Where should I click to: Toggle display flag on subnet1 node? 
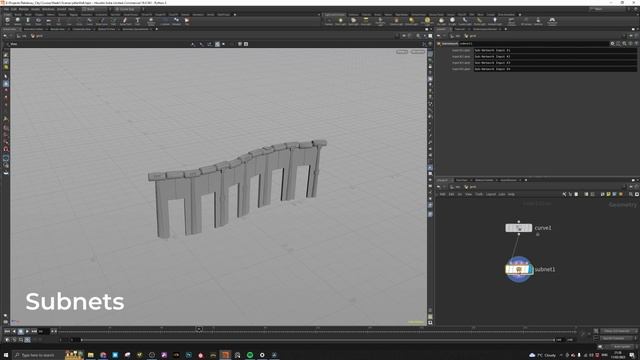pyautogui.click(x=530, y=269)
